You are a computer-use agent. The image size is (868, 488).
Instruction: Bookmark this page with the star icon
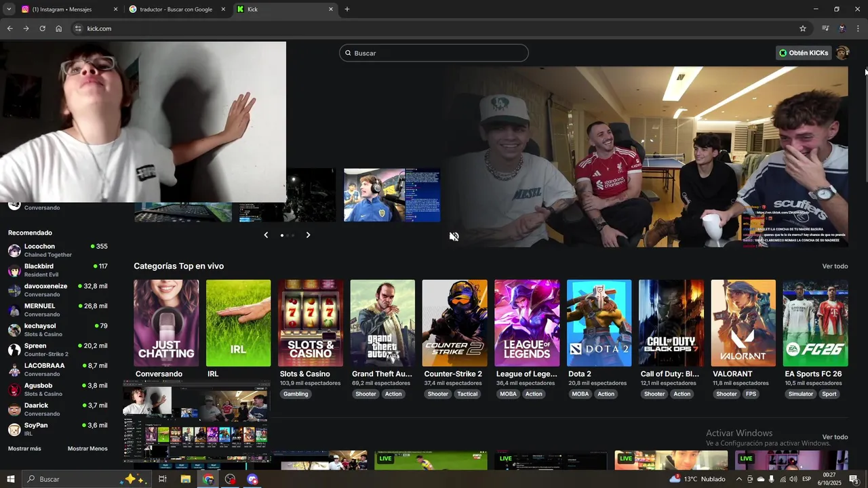(803, 28)
